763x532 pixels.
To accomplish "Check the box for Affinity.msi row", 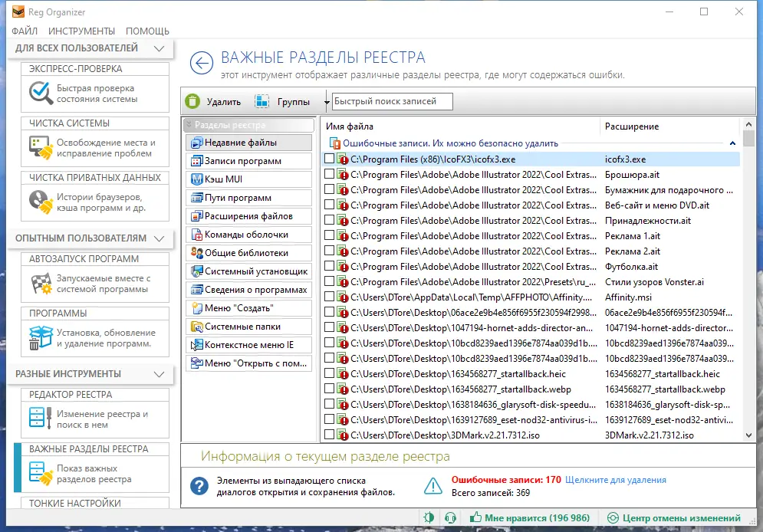I will (x=330, y=297).
